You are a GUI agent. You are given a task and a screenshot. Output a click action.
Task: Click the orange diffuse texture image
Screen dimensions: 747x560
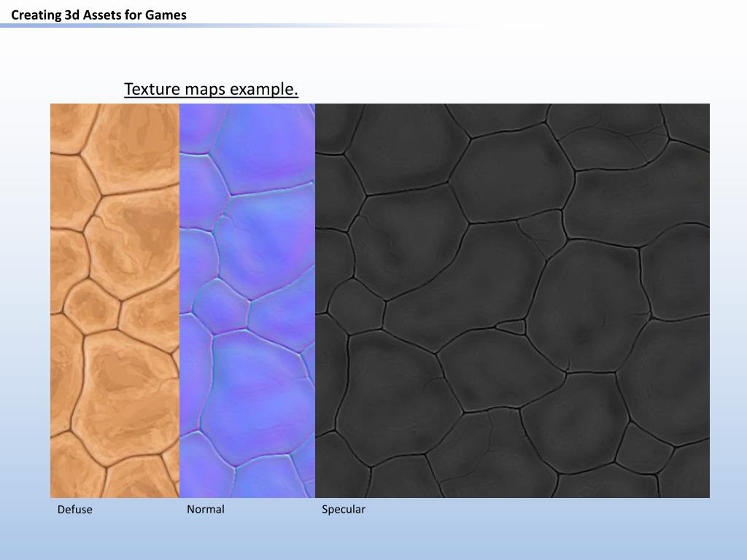tap(115, 300)
